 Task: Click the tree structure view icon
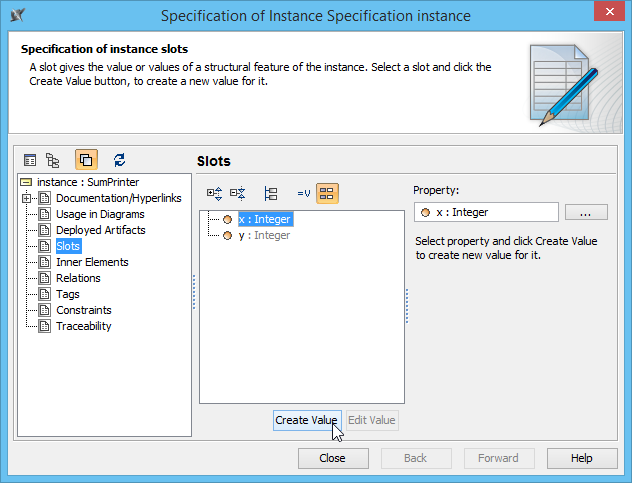55,160
